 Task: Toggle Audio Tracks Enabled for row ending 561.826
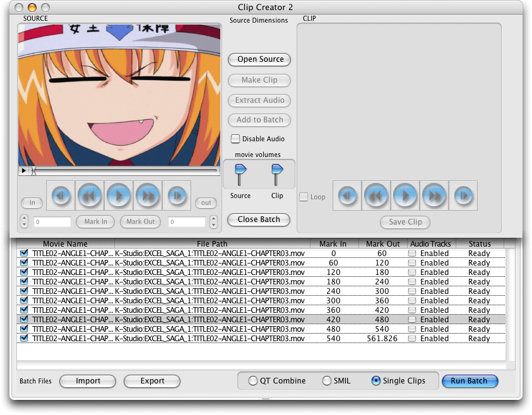pos(412,339)
